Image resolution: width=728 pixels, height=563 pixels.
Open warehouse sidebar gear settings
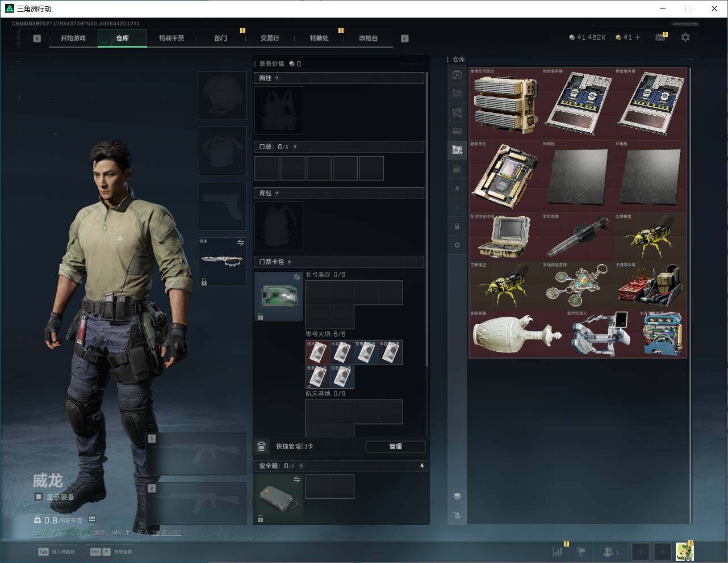point(457,245)
